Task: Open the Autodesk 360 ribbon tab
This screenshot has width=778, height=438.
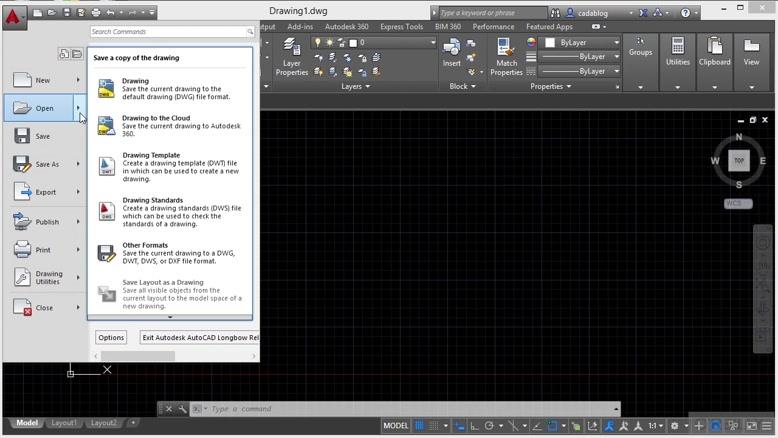Action: click(346, 27)
